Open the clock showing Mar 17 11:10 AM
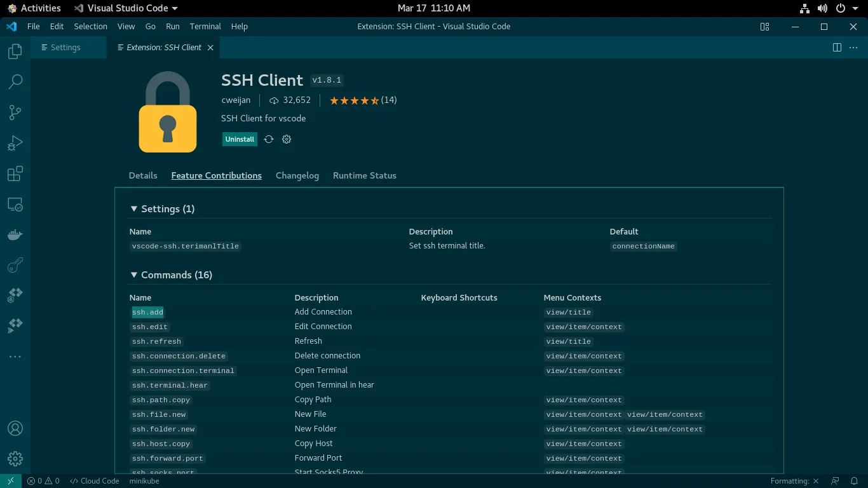868x488 pixels. click(434, 8)
